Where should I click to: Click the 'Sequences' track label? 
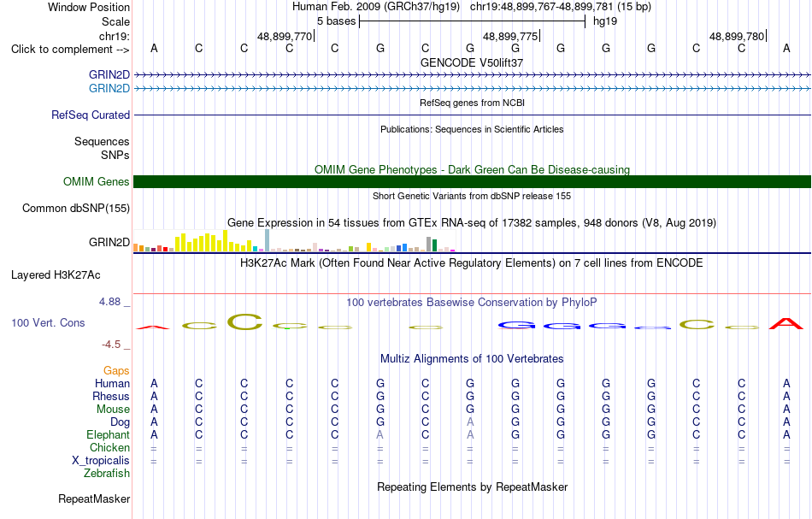[x=102, y=141]
